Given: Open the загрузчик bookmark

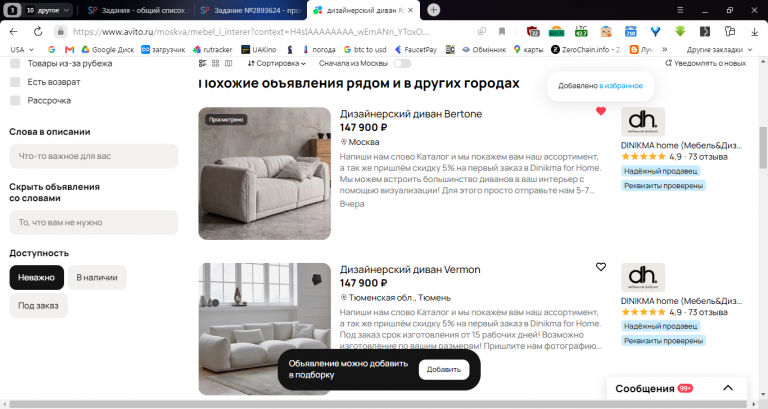Looking at the screenshot, I should (x=163, y=49).
